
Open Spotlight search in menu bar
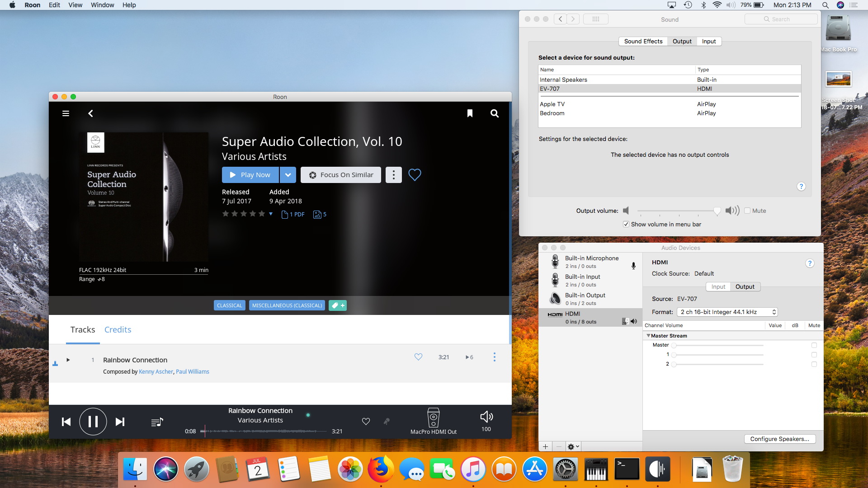825,5
